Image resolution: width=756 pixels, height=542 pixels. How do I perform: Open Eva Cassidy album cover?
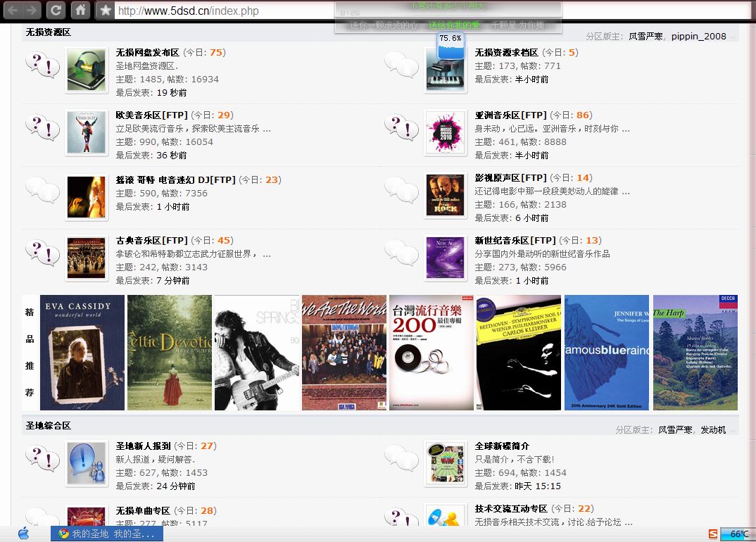(82, 353)
